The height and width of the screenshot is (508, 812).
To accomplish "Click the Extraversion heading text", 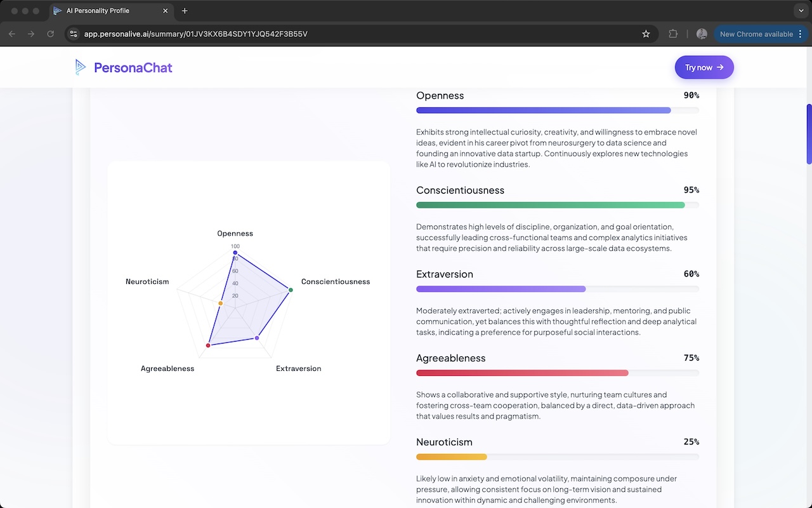I will [x=445, y=274].
